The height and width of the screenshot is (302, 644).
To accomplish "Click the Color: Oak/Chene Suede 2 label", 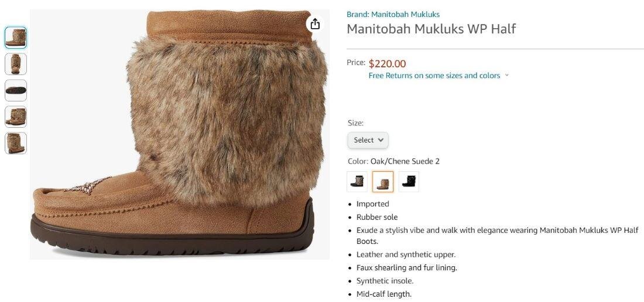I will pyautogui.click(x=393, y=161).
